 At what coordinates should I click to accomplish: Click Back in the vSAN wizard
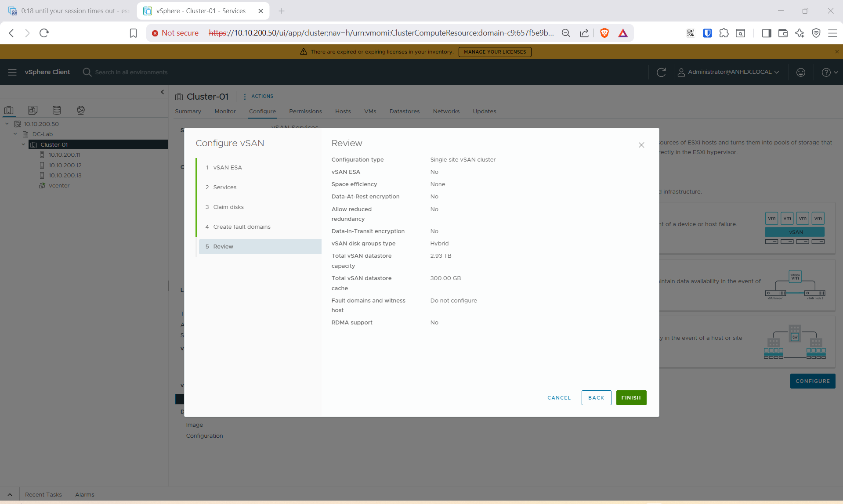596,398
